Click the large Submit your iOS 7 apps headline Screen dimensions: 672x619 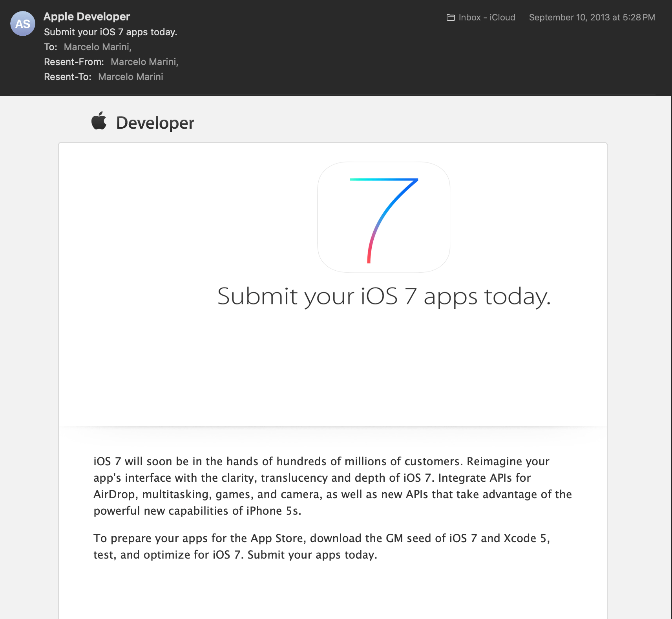coord(384,297)
